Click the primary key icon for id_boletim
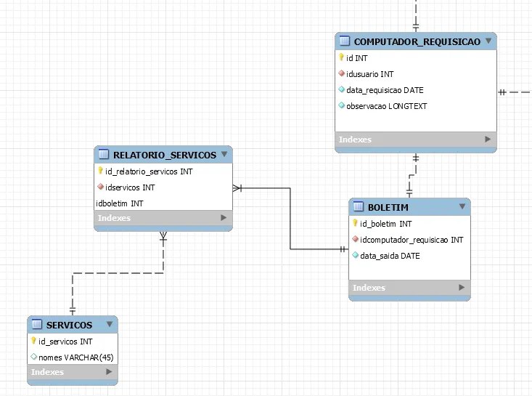The height and width of the screenshot is (396, 532). (x=356, y=224)
